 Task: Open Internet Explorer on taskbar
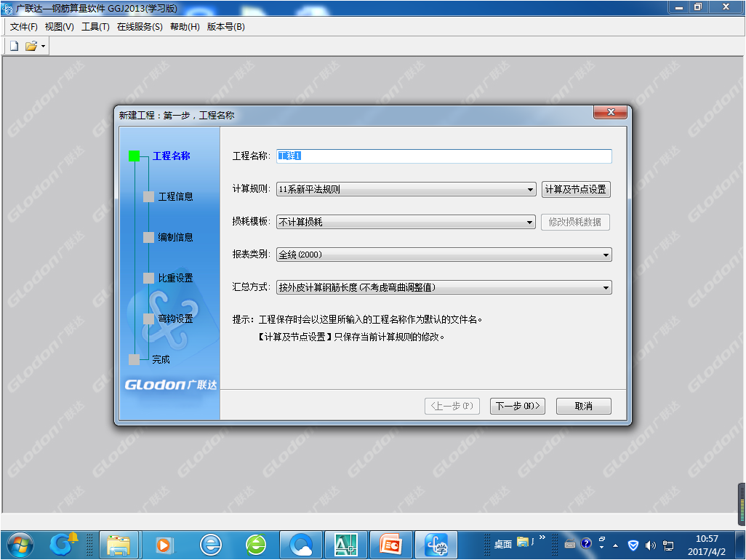coord(211,545)
